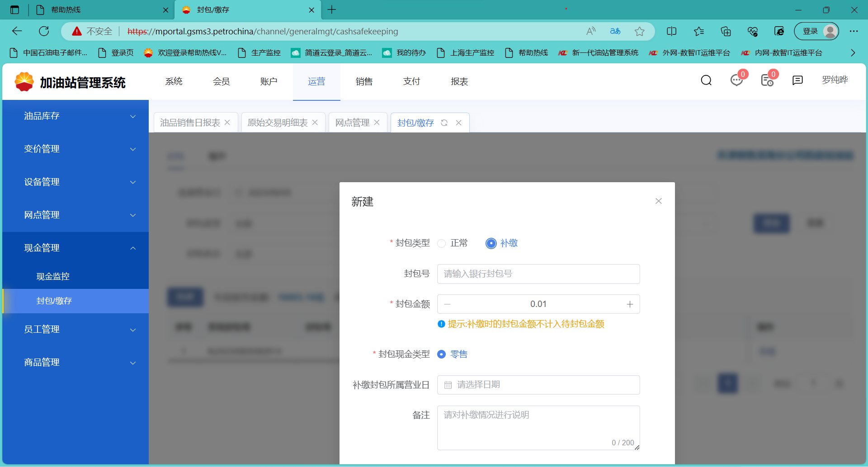868x467 pixels.
Task: Click the calendar icon in date field
Action: coord(448,385)
